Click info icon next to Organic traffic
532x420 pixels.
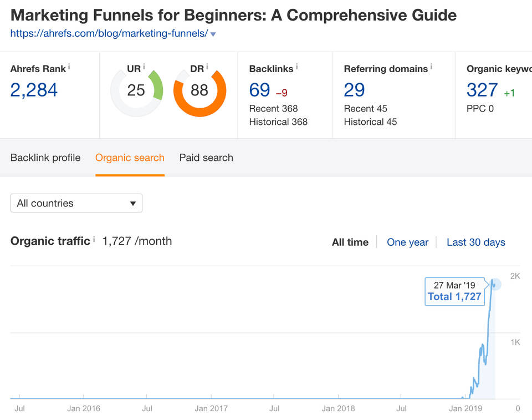tap(94, 240)
